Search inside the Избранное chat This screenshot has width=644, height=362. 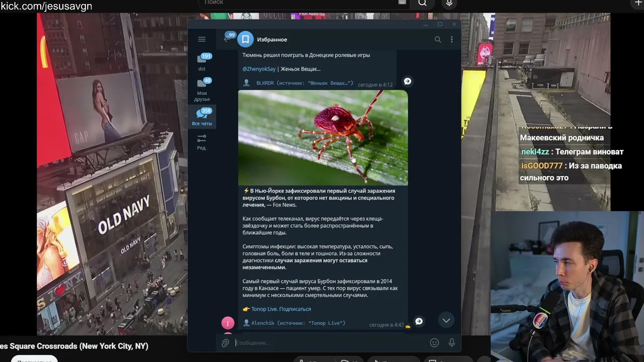coord(438,39)
